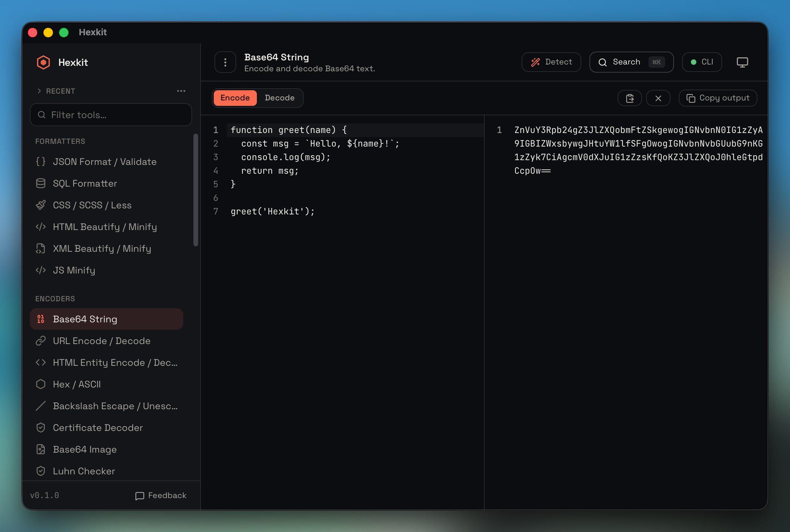790x532 pixels.
Task: Click the 'return msg;' code line
Action: [270, 171]
